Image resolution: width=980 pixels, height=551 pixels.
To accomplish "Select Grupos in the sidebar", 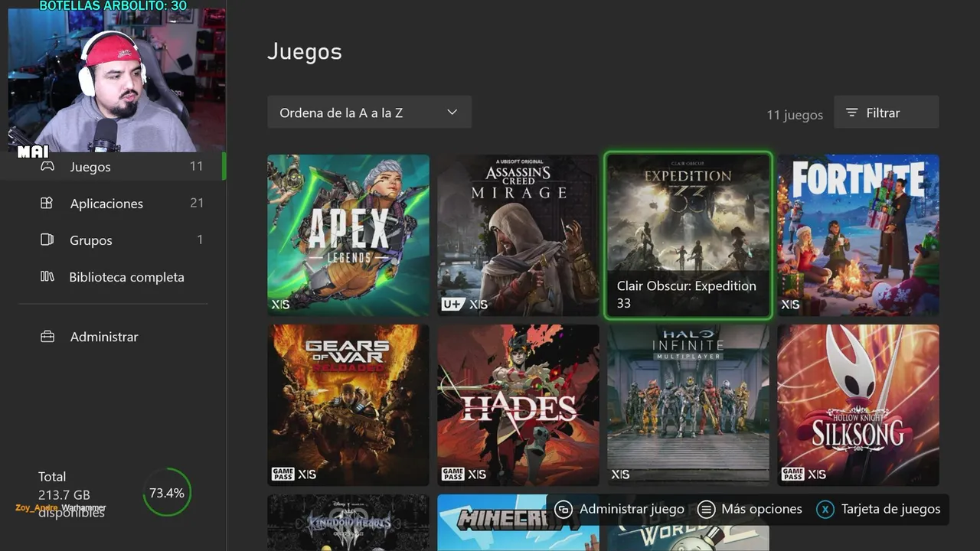I will [x=113, y=240].
